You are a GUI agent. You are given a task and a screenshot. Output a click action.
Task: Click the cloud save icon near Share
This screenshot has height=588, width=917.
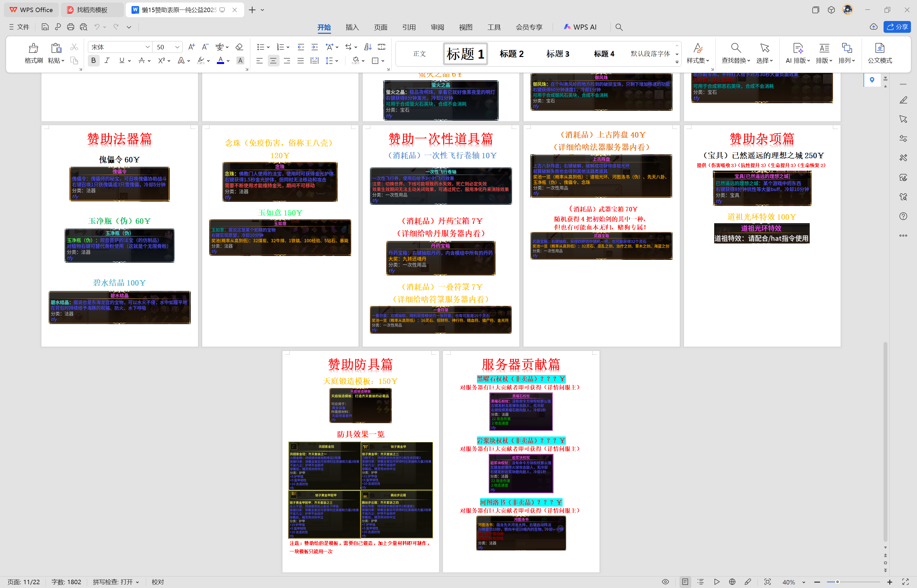point(873,27)
